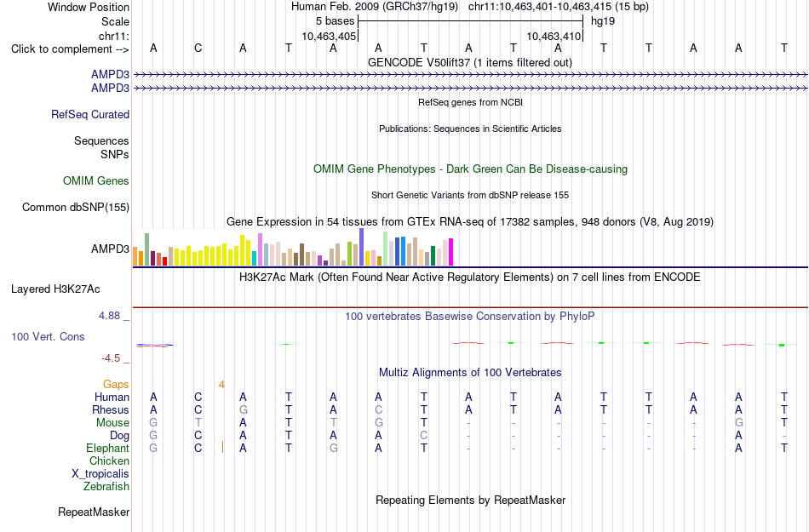Click the 'Click to complement' label
This screenshot has width=809, height=532.
coord(70,49)
